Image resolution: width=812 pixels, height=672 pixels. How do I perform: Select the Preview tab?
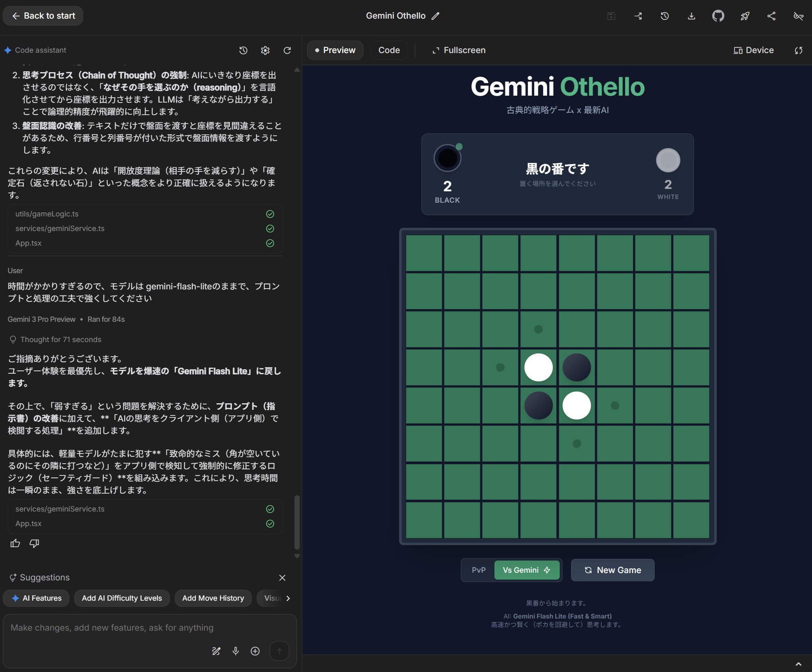click(x=335, y=50)
